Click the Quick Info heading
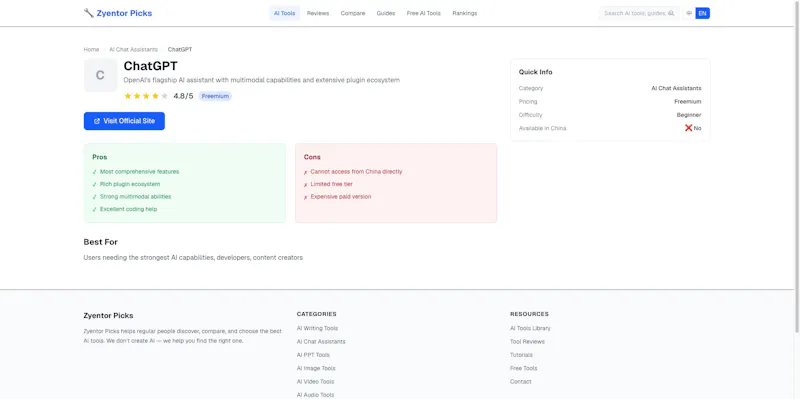The height and width of the screenshot is (399, 800). click(535, 72)
